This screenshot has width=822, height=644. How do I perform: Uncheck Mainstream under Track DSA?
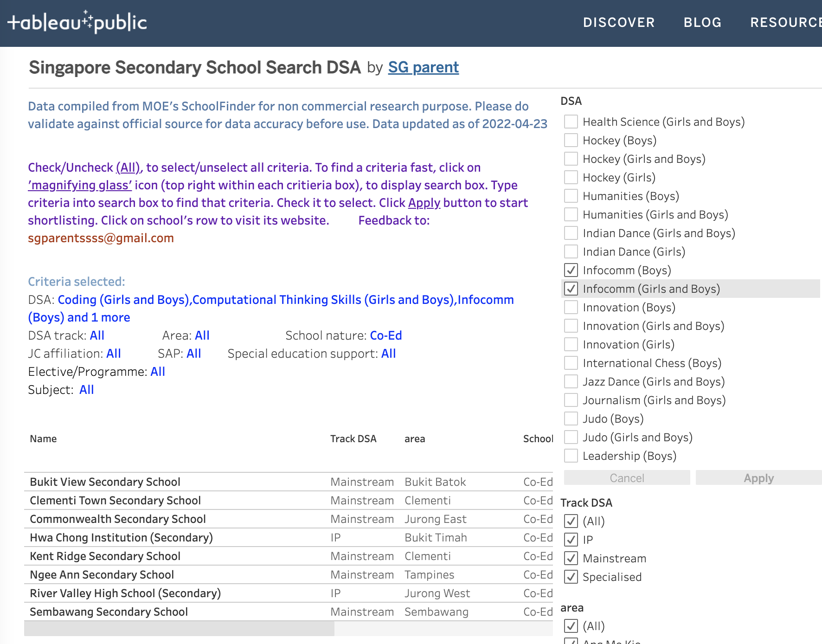click(571, 558)
